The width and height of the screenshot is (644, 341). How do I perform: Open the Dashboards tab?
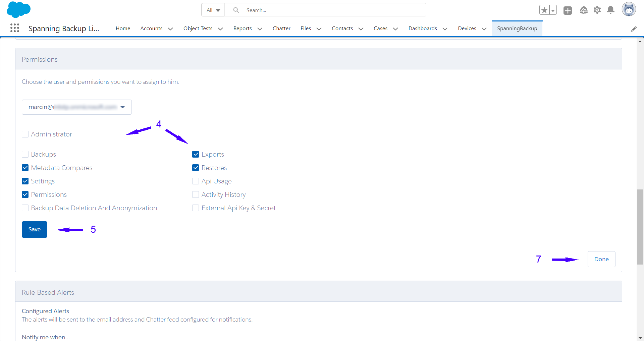[x=423, y=29]
